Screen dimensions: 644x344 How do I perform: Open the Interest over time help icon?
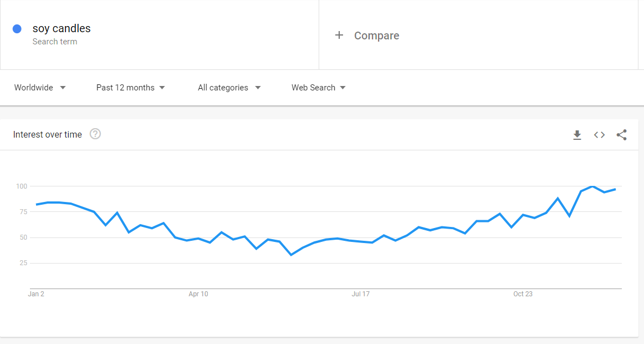pyautogui.click(x=95, y=134)
